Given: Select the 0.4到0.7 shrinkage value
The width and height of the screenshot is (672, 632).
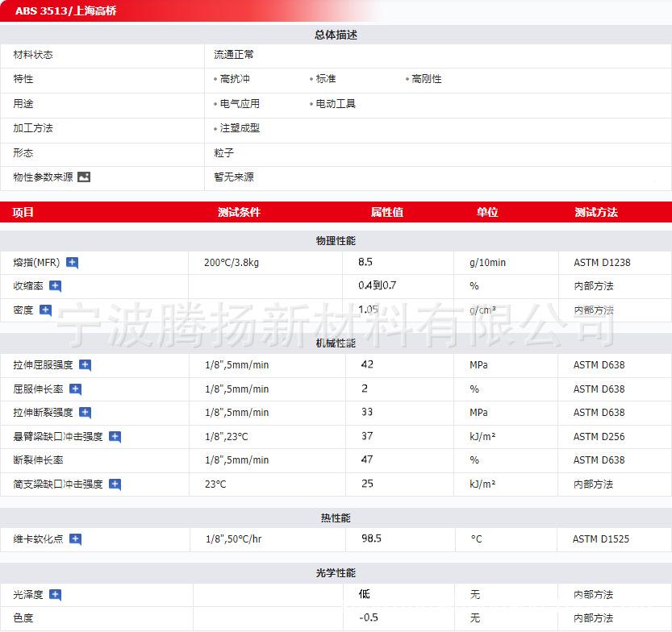Looking at the screenshot, I should tap(378, 285).
